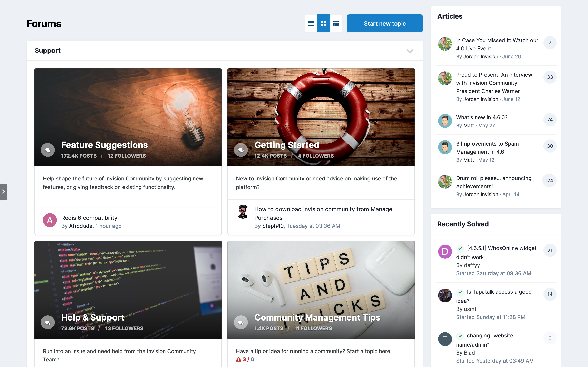
Task: Open What's new in 4.6.0? article
Action: (482, 117)
